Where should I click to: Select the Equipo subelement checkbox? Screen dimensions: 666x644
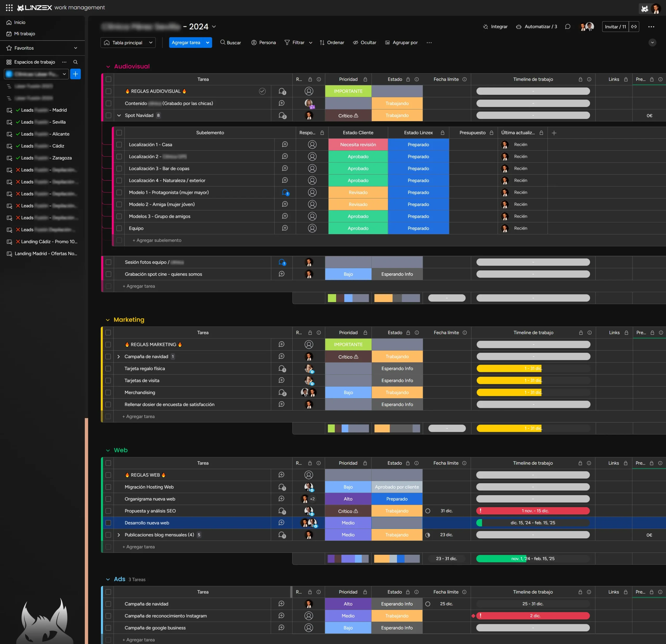(x=119, y=228)
